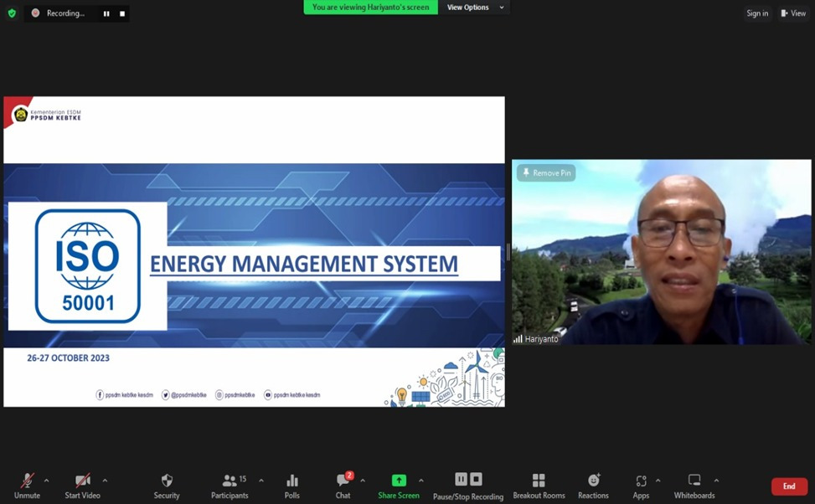Expand the arrow beside Whiteboards

click(716, 481)
